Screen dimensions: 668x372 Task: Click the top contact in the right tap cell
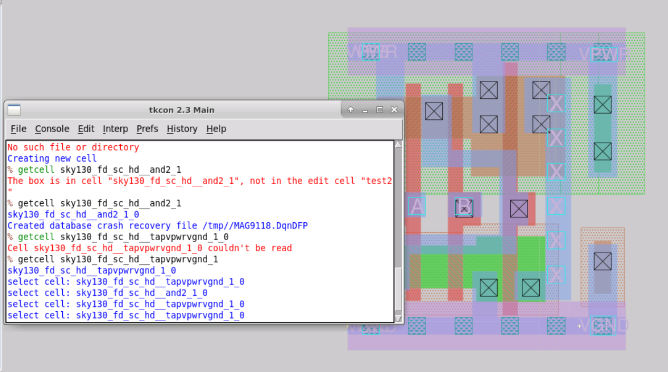(x=603, y=105)
